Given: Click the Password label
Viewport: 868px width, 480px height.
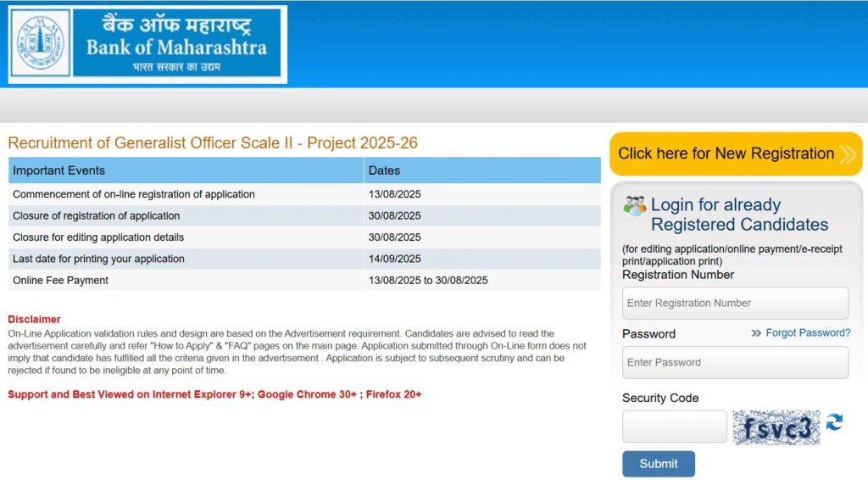Looking at the screenshot, I should pos(648,334).
